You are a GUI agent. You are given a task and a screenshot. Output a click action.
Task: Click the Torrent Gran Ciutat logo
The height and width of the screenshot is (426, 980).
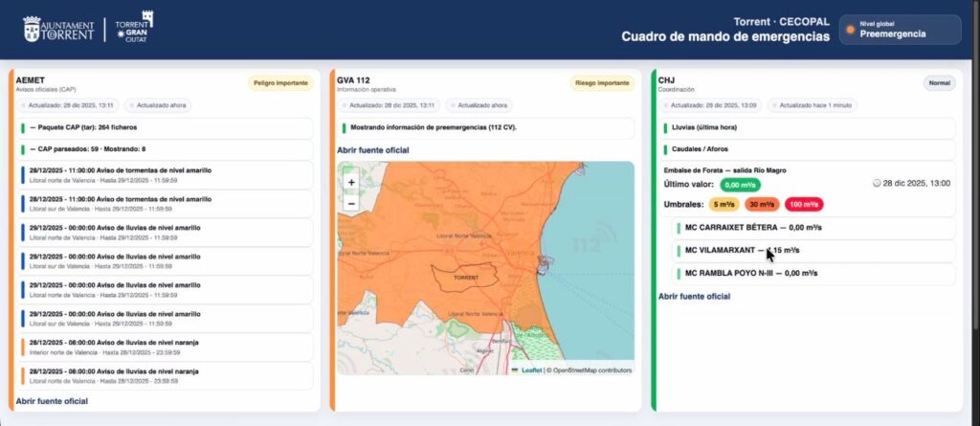tap(134, 28)
